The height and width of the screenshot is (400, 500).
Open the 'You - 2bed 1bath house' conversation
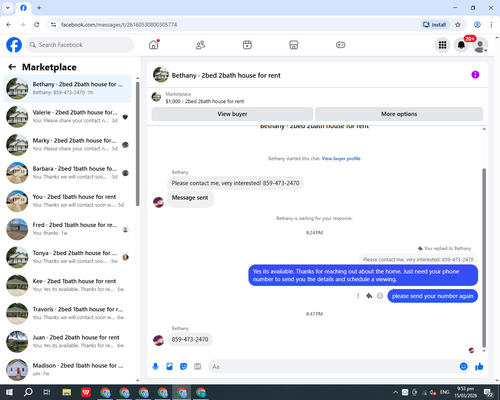(67, 201)
